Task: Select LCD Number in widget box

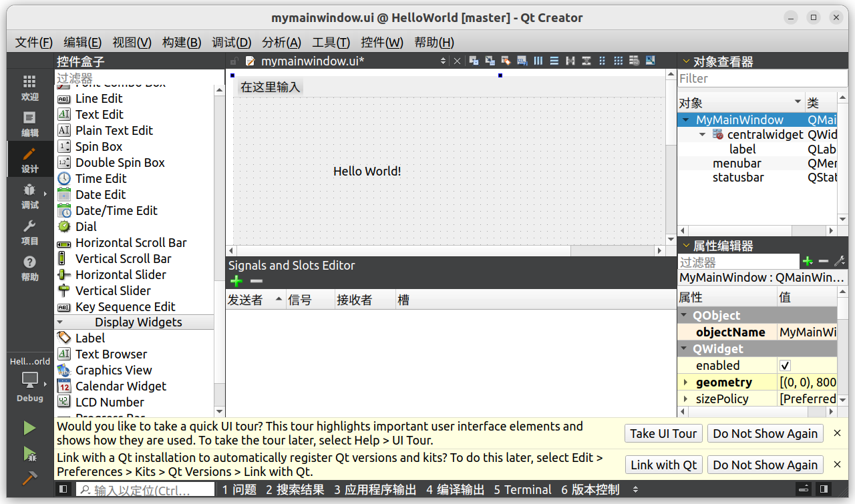Action: pyautogui.click(x=110, y=402)
